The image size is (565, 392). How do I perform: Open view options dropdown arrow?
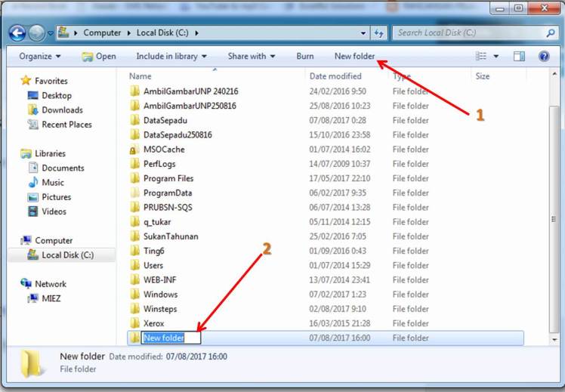pyautogui.click(x=496, y=57)
